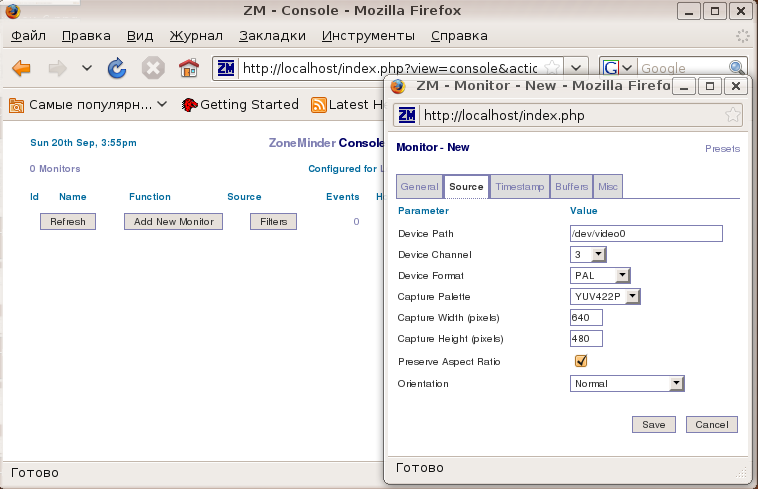The height and width of the screenshot is (489, 758).
Task: Open the Файл menu
Action: click(x=28, y=36)
